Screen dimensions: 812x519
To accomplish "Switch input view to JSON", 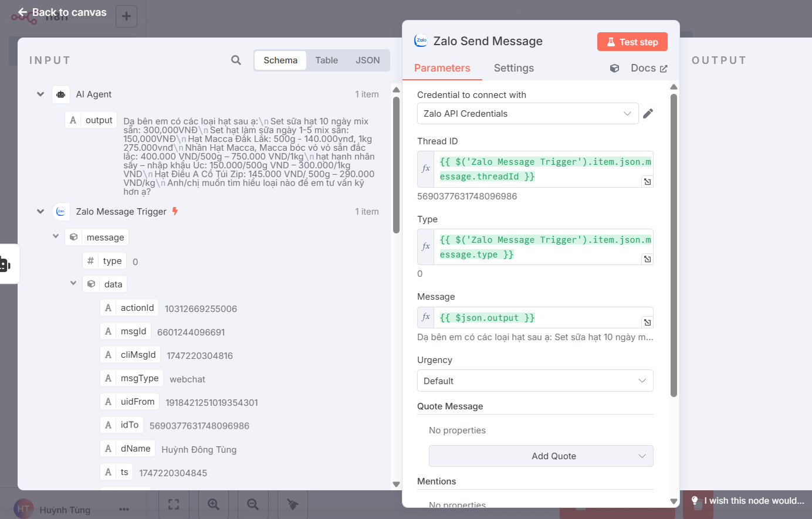I will (368, 60).
